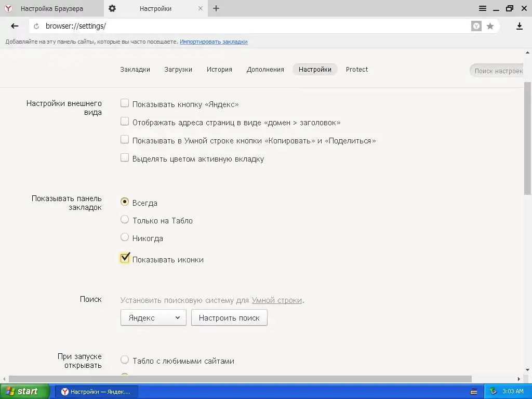532x399 pixels.
Task: Enable Показывать кнопку «Яндекс» checkbox
Action: coord(125,103)
